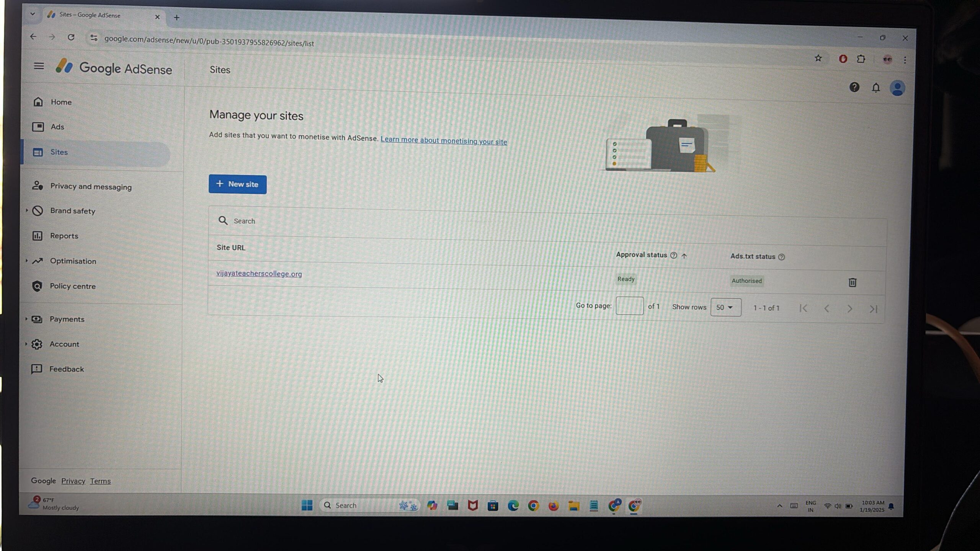Open Ads in the sidebar
The image size is (980, 551).
tap(57, 127)
